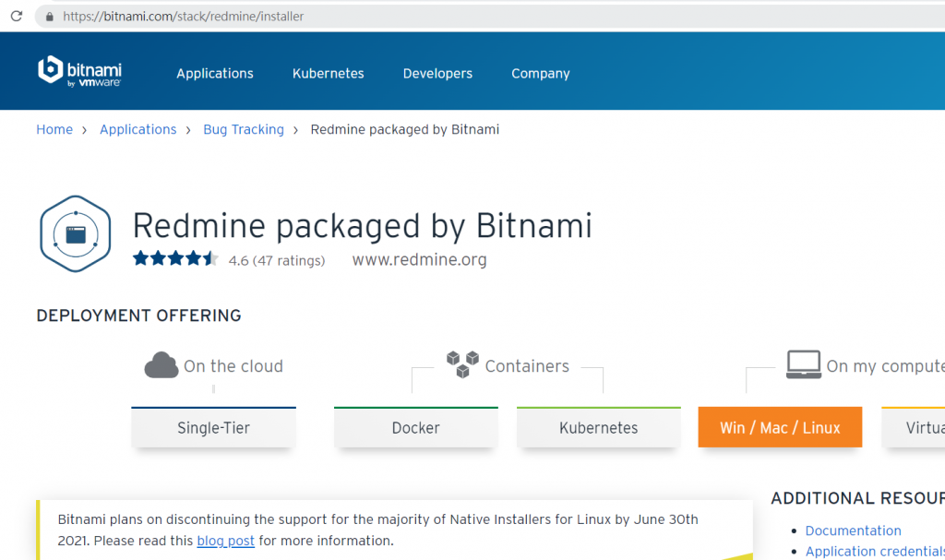945x560 pixels.
Task: Click the Containers label
Action: click(527, 366)
